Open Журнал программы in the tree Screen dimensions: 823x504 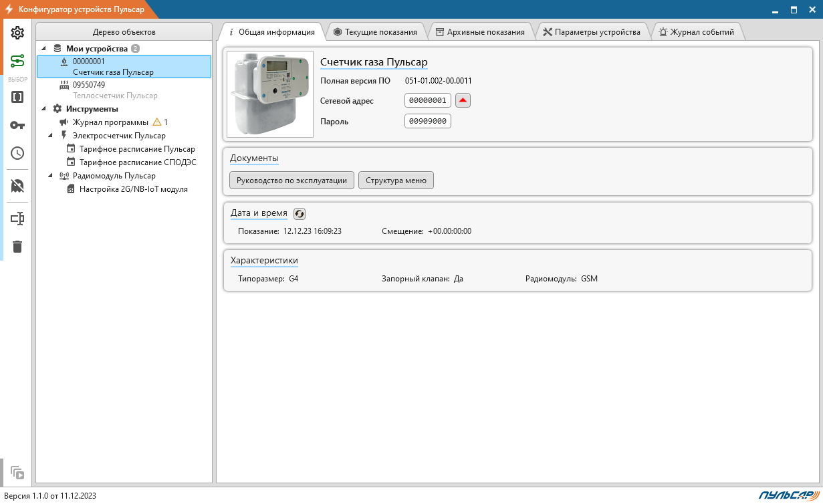tap(110, 122)
